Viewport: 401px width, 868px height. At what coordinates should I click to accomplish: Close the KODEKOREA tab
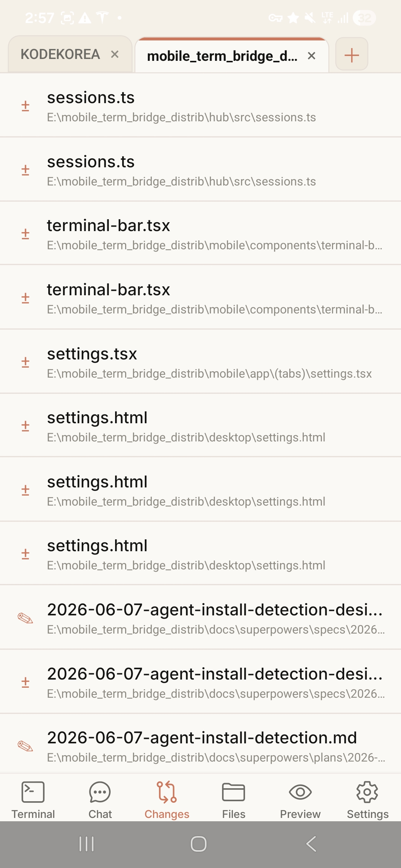[x=115, y=55]
